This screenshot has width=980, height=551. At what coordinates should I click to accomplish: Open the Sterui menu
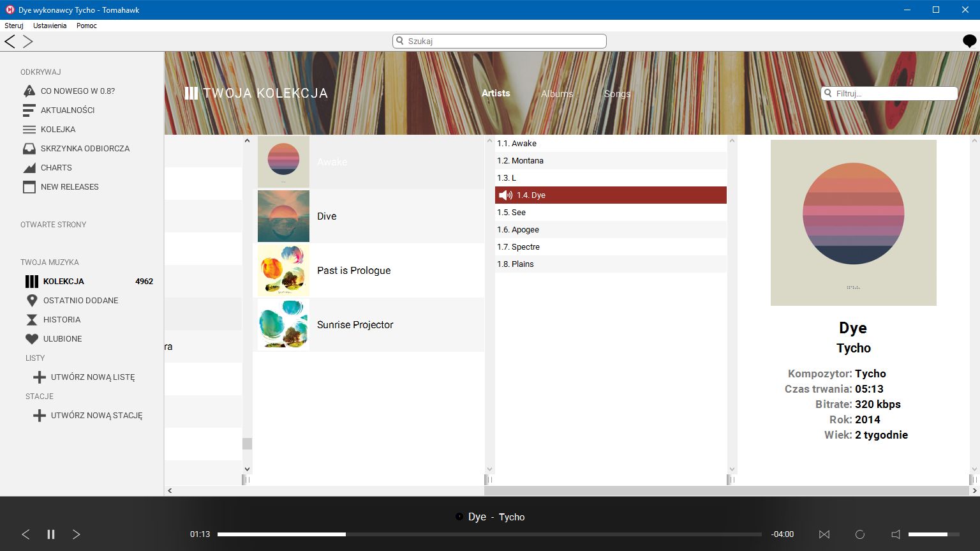[14, 26]
